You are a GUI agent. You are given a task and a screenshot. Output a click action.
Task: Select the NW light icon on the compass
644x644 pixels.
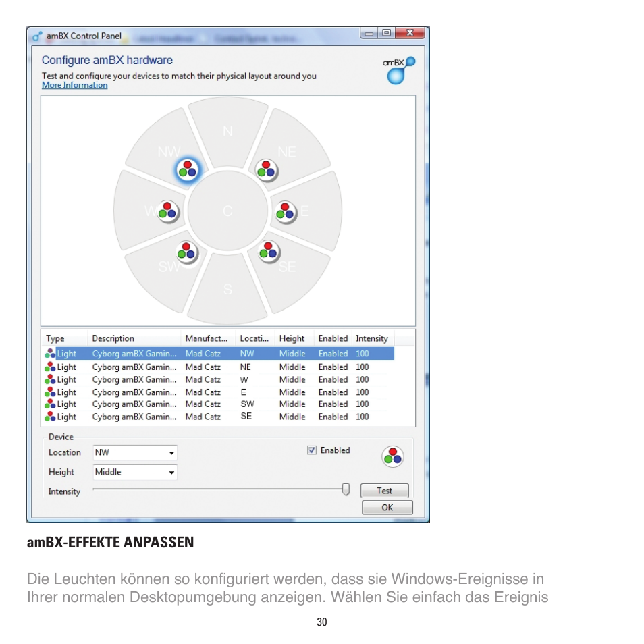187,169
